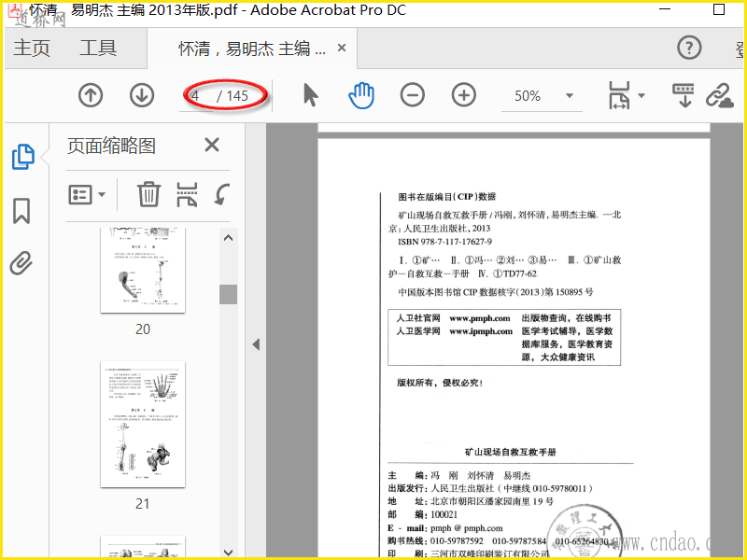Close the open document tab
This screenshot has width=747, height=560.
point(342,48)
